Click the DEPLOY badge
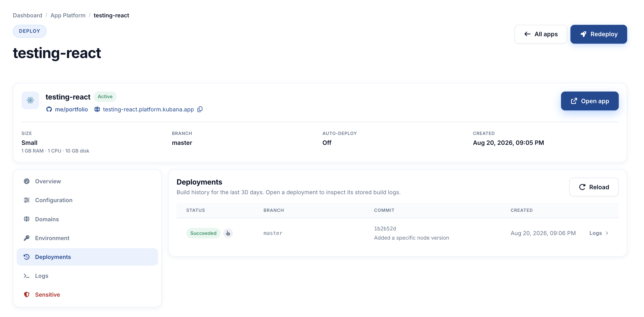 [x=29, y=31]
